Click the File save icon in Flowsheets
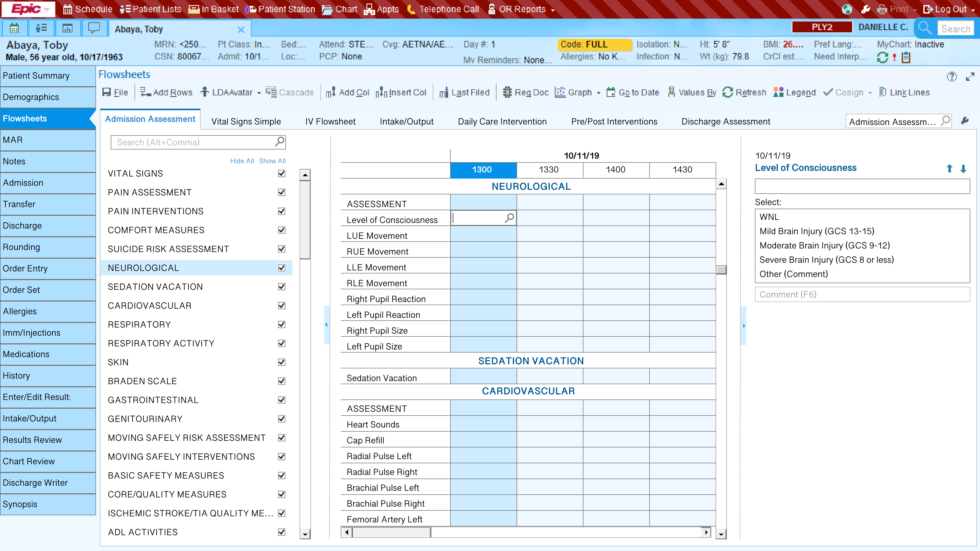 point(106,92)
